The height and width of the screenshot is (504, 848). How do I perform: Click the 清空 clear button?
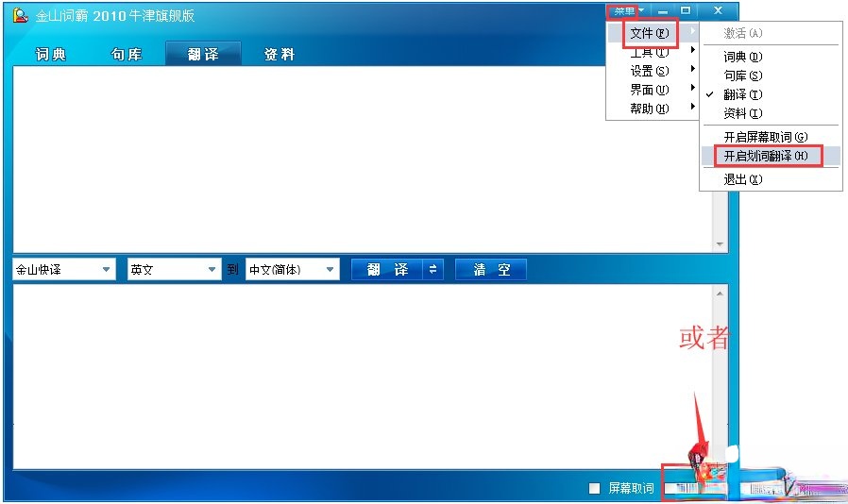pos(491,269)
